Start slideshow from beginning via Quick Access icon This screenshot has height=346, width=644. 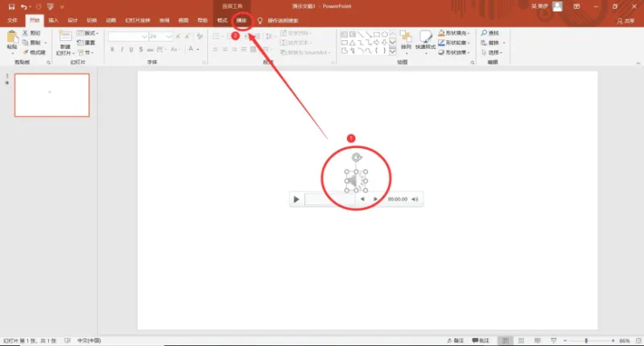tap(50, 6)
